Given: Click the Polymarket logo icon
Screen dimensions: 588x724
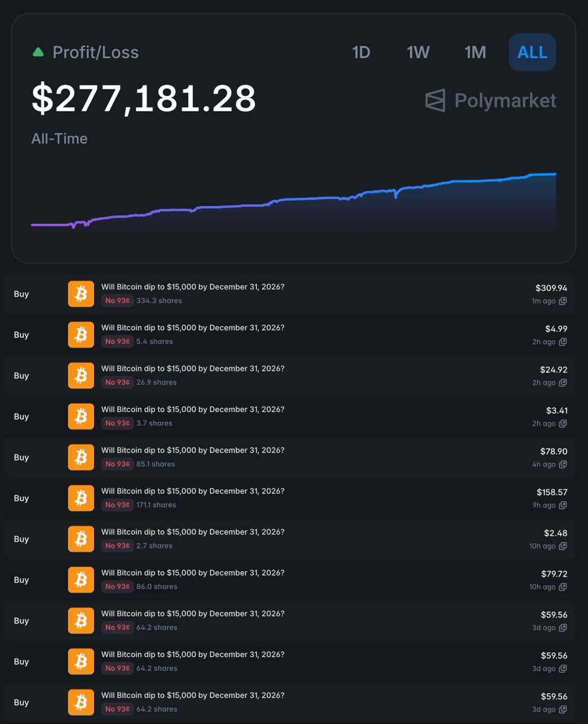Looking at the screenshot, I should point(435,100).
